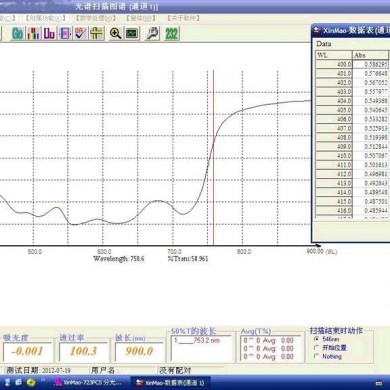Click the %Trans 58.961 readout
The height and width of the screenshot is (390, 390).
[x=188, y=258]
